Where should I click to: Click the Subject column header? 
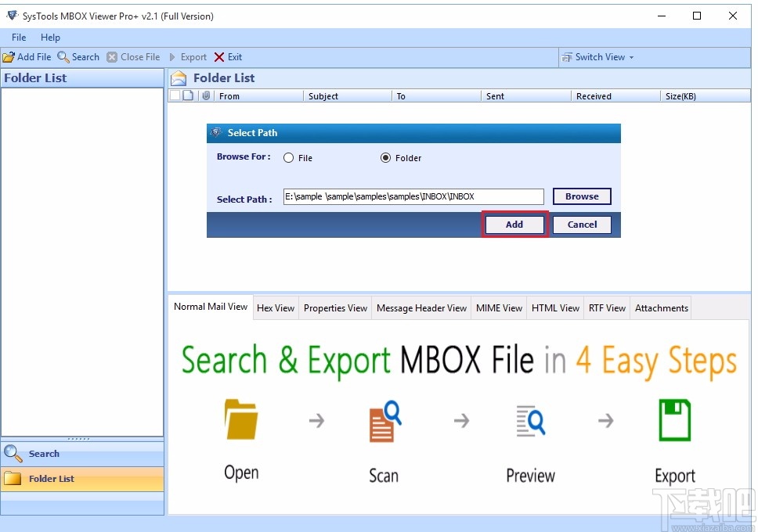[323, 95]
